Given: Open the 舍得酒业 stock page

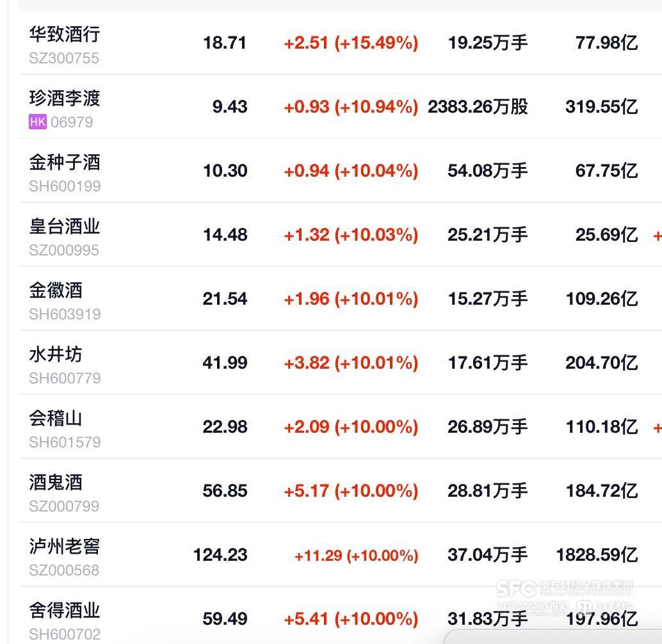Looking at the screenshot, I should 65,610.
